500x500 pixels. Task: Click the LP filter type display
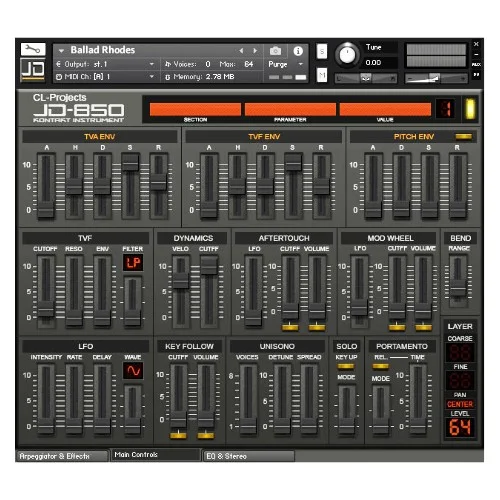coord(133,263)
